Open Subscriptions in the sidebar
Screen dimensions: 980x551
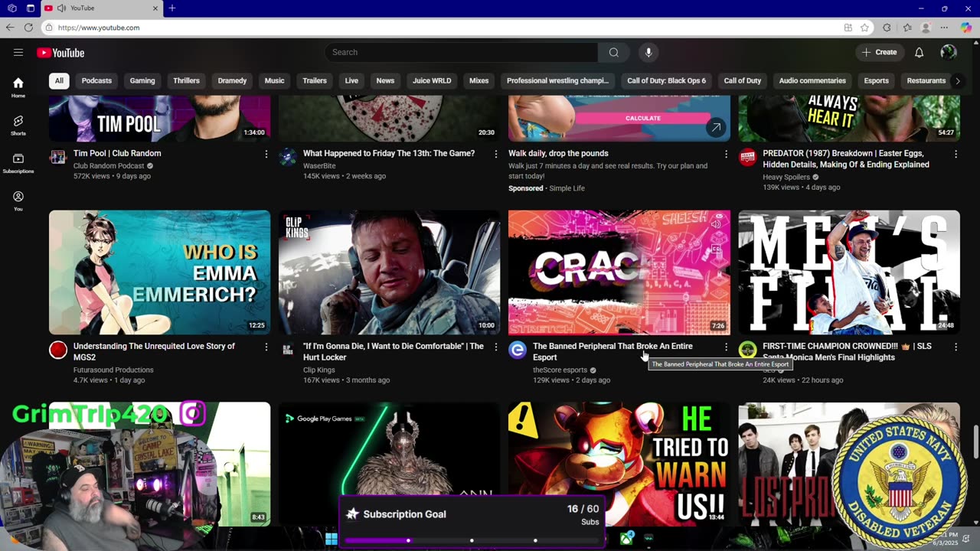point(18,163)
